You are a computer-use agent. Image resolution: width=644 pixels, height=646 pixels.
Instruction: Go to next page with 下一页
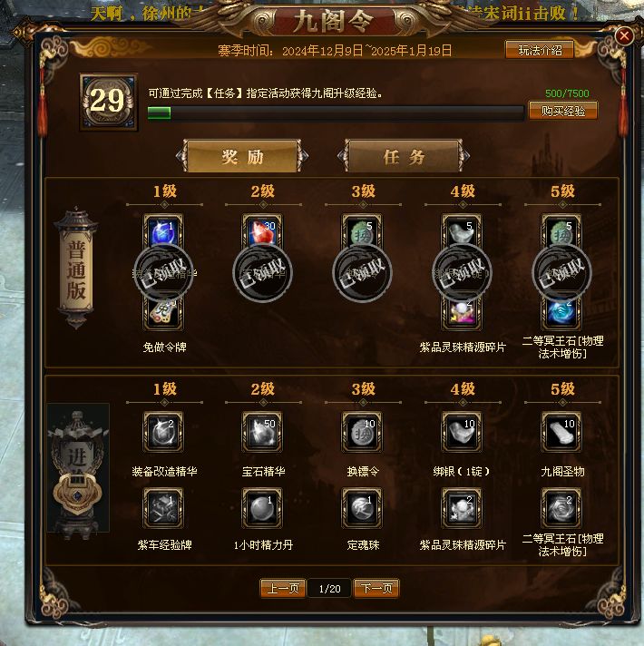click(376, 588)
